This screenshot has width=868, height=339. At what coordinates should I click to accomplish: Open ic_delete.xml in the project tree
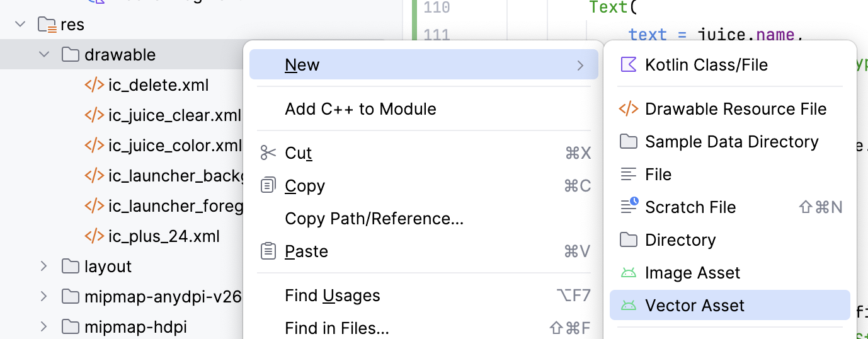point(158,85)
